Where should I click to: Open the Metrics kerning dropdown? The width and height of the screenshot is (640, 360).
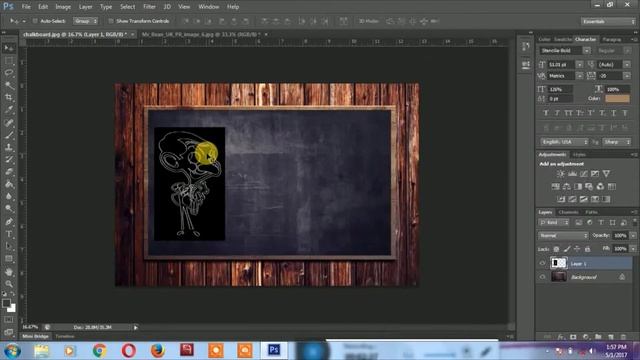click(x=579, y=76)
